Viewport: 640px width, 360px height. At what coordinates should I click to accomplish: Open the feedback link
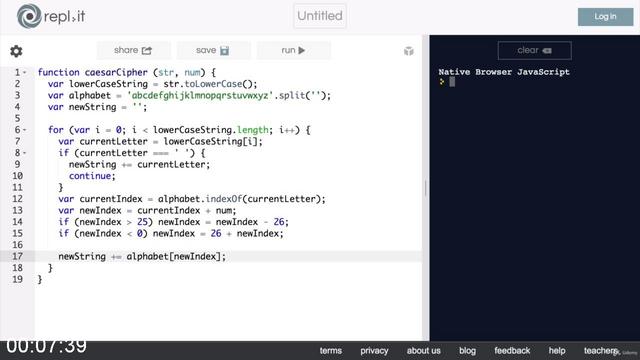pos(512,351)
